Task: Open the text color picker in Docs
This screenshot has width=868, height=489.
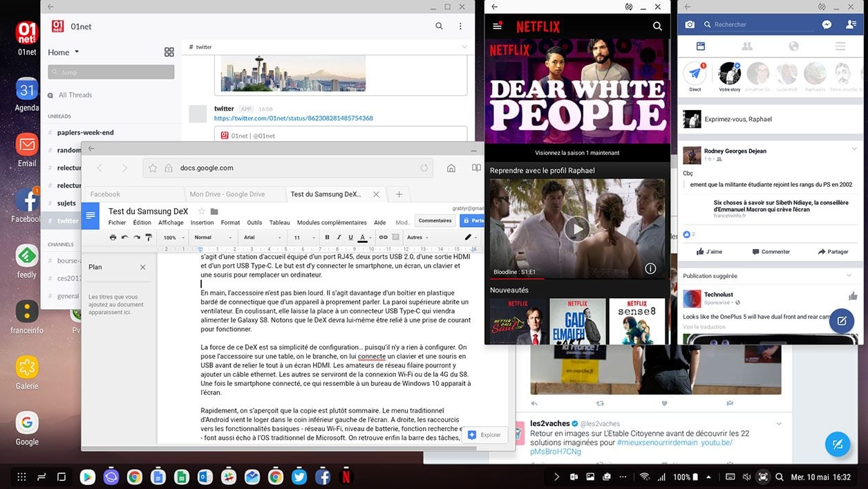Action: 363,237
